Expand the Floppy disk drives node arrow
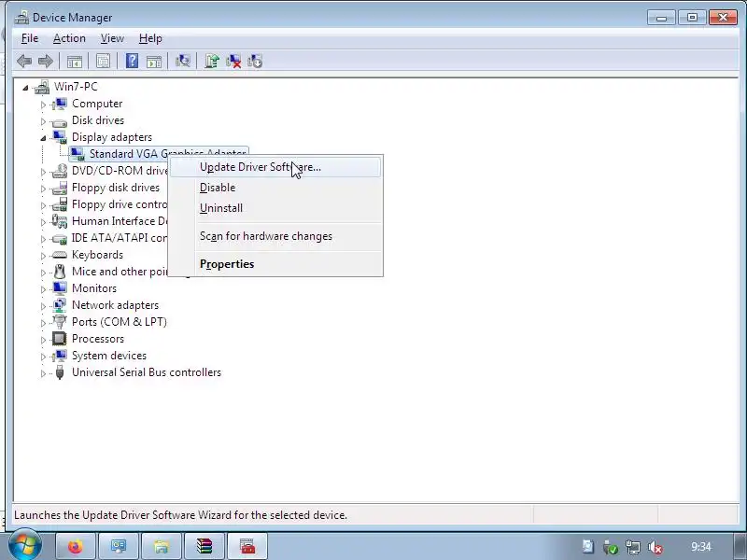This screenshot has height=560, width=747. point(43,189)
